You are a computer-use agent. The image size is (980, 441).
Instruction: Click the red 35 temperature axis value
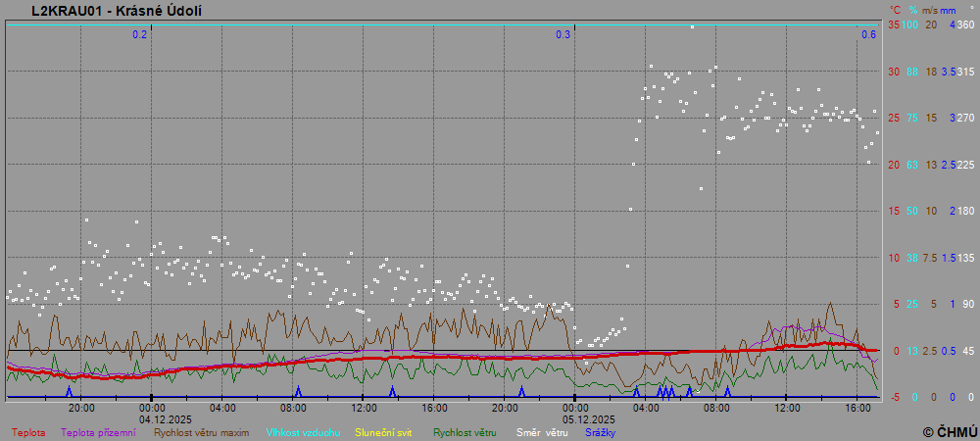(893, 24)
